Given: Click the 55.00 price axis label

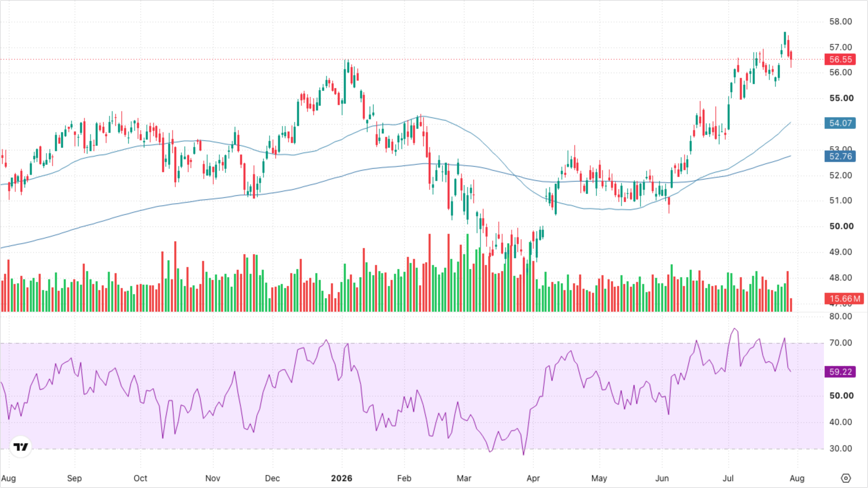Looking at the screenshot, I should [x=841, y=98].
